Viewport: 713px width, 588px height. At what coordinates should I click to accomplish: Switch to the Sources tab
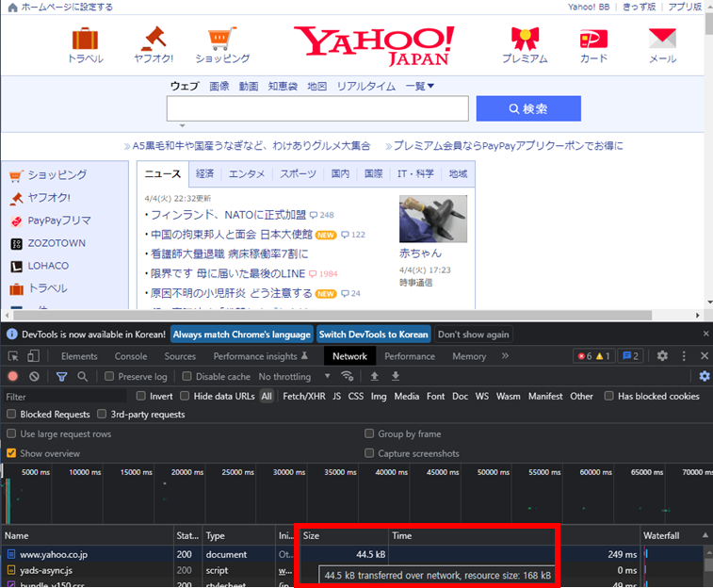[x=180, y=356]
